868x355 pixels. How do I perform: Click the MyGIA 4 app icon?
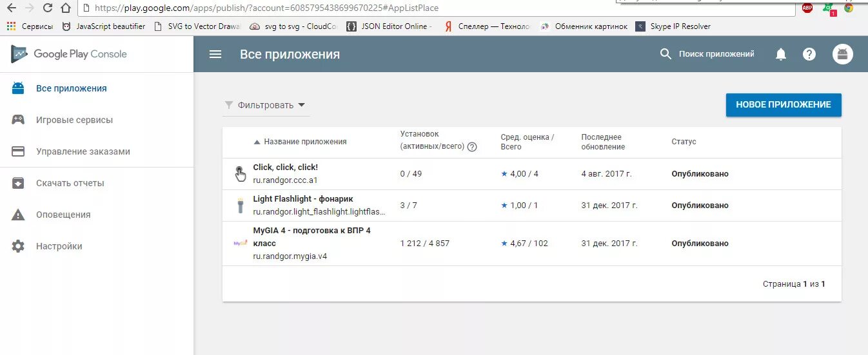pos(240,243)
